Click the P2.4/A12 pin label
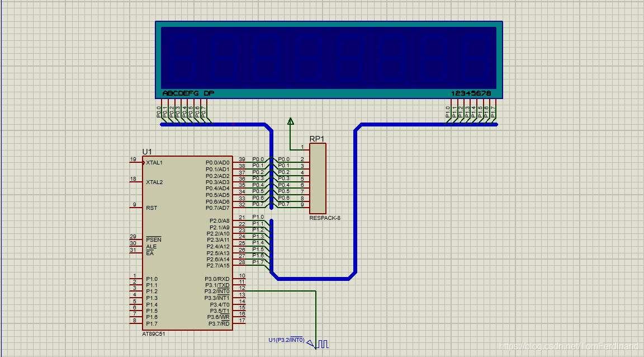Image resolution: width=644 pixels, height=357 pixels. [x=218, y=246]
